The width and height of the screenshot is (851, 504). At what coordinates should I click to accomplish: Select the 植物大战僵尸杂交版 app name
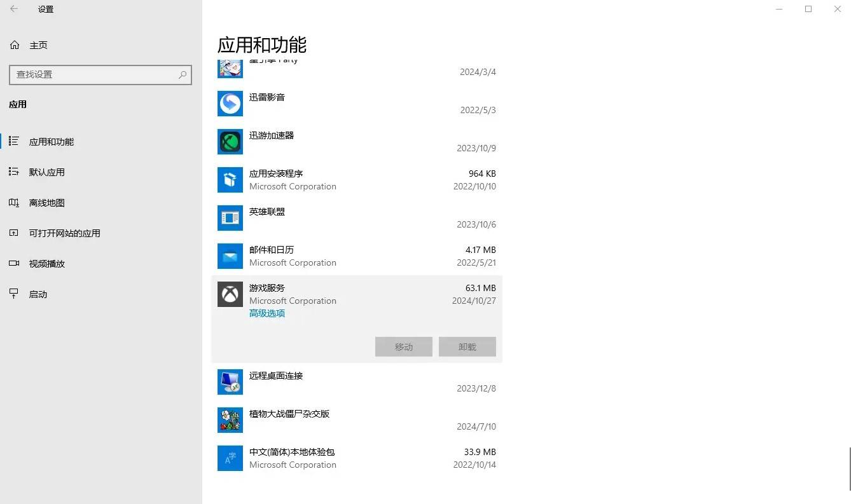tap(289, 414)
